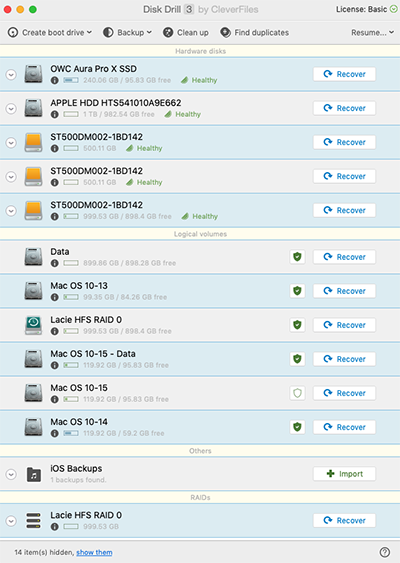Click the RAID stack icon for Lacie HFS RAID 0
The width and height of the screenshot is (400, 563).
click(34, 521)
